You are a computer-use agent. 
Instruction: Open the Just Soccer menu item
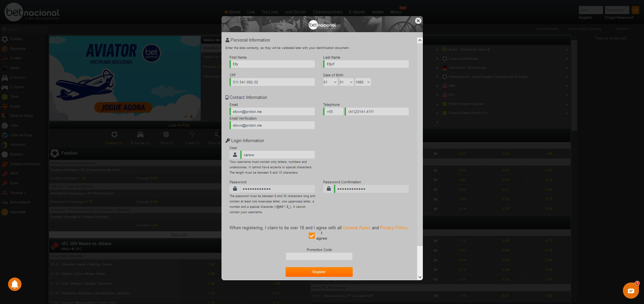click(x=295, y=12)
